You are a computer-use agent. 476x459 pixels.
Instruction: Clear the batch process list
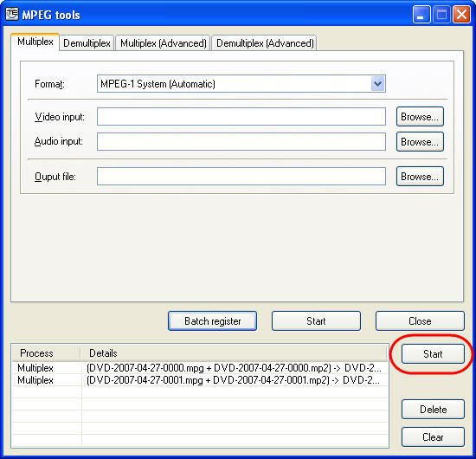(x=433, y=437)
